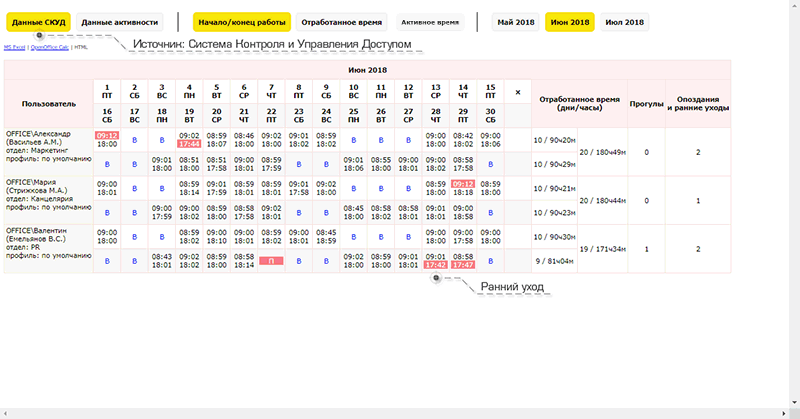The height and width of the screenshot is (419, 800).
Task: Click the annotation marker below Данные СКУД
Action: pos(39,35)
